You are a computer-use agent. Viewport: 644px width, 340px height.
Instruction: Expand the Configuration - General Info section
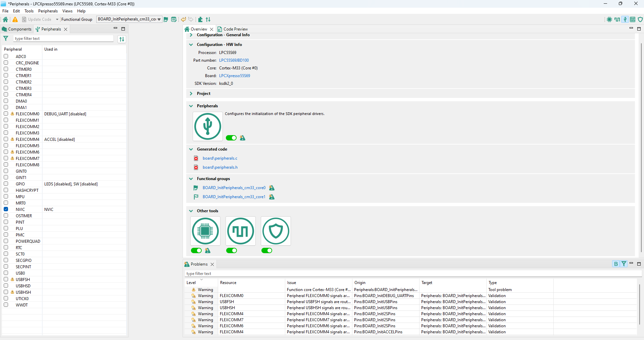(191, 35)
